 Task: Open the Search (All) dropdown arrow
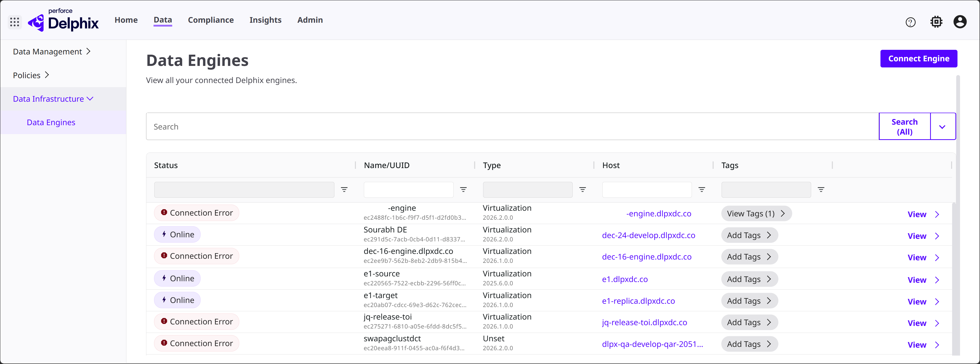click(x=942, y=127)
